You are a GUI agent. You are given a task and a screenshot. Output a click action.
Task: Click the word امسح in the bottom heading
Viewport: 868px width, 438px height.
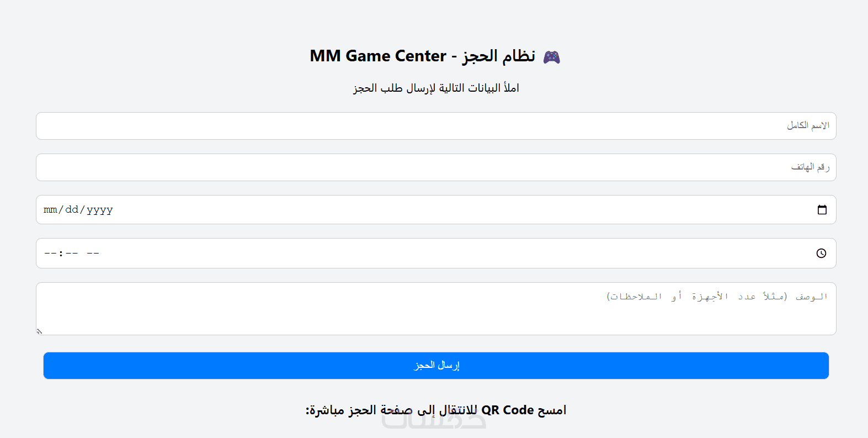(x=552, y=410)
